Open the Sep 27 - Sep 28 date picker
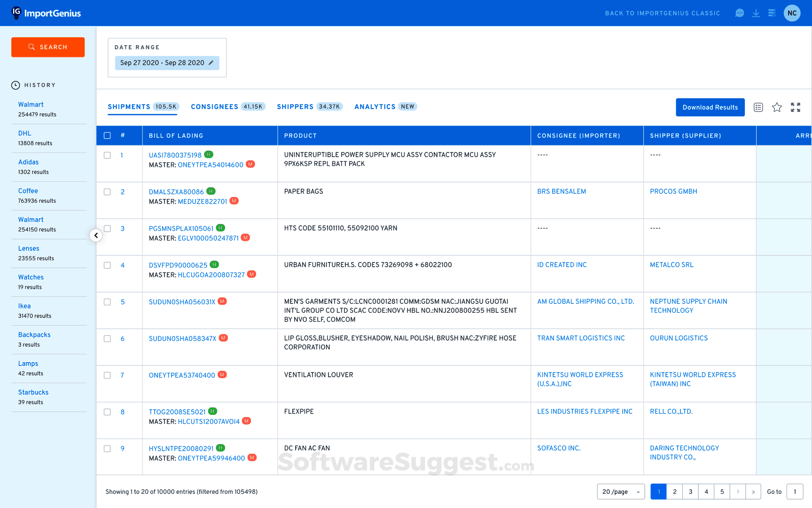The width and height of the screenshot is (812, 508). click(162, 63)
